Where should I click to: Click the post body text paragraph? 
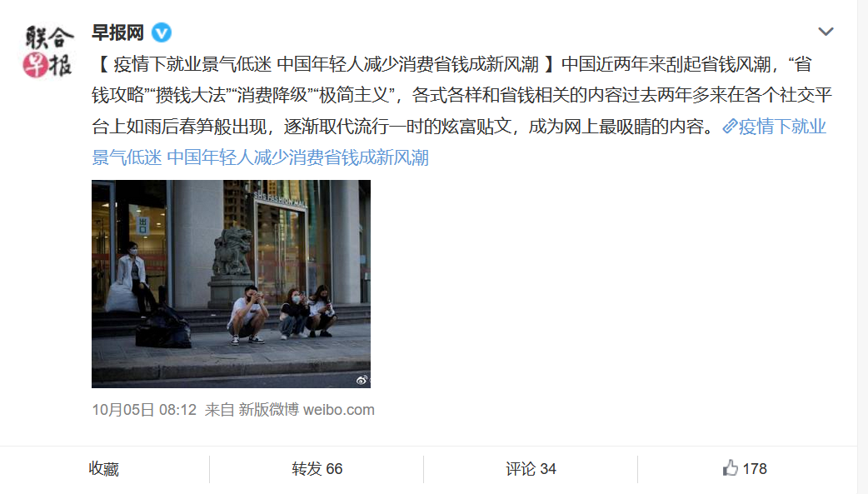tap(461, 95)
